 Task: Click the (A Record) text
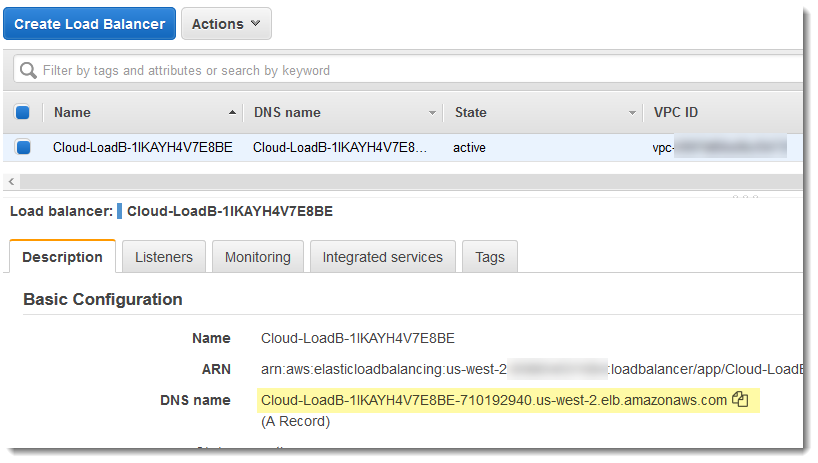[x=295, y=421]
